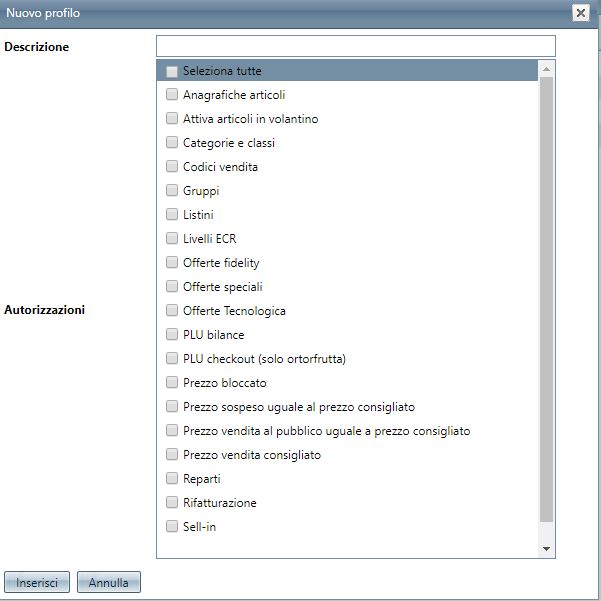Toggle the Prezzo bloccato checkbox

coord(172,383)
